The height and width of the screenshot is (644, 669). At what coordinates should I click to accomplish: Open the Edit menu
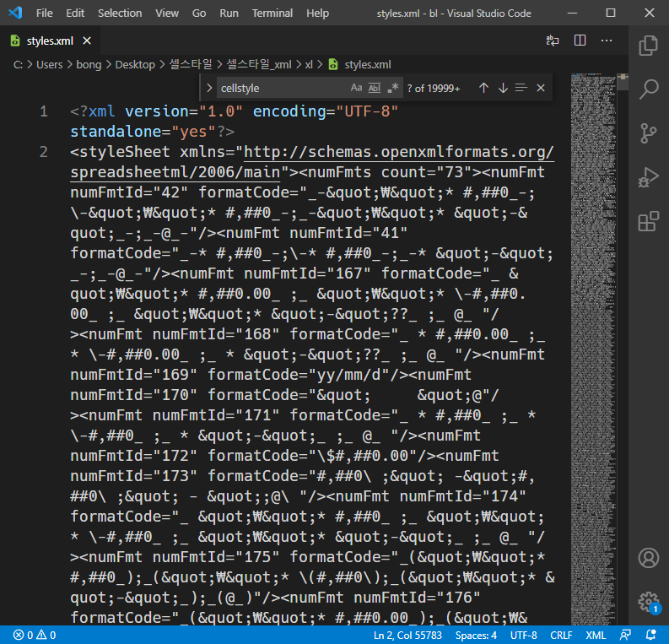tap(75, 14)
